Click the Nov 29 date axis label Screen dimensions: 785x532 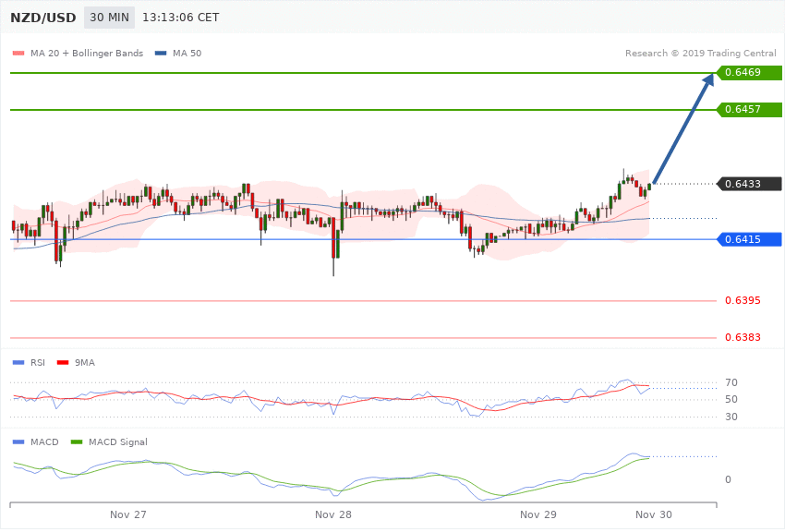[x=538, y=514]
